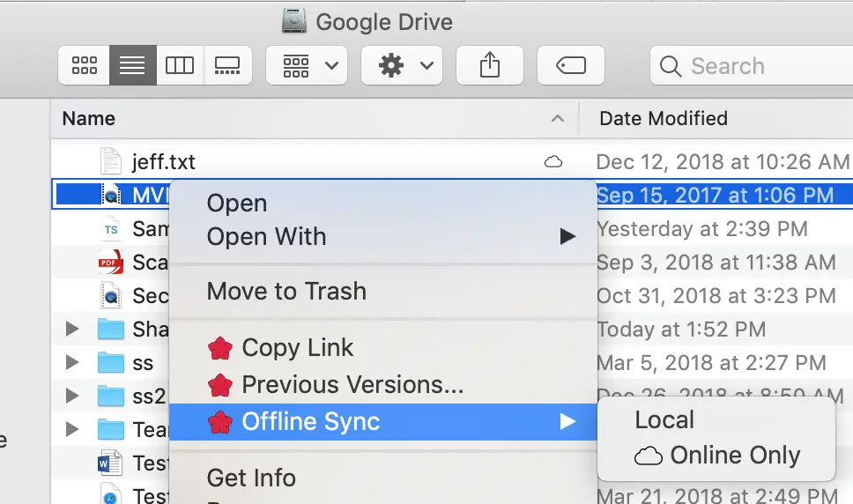Click the Edit Tags toolbar icon
The height and width of the screenshot is (504, 853).
click(571, 65)
